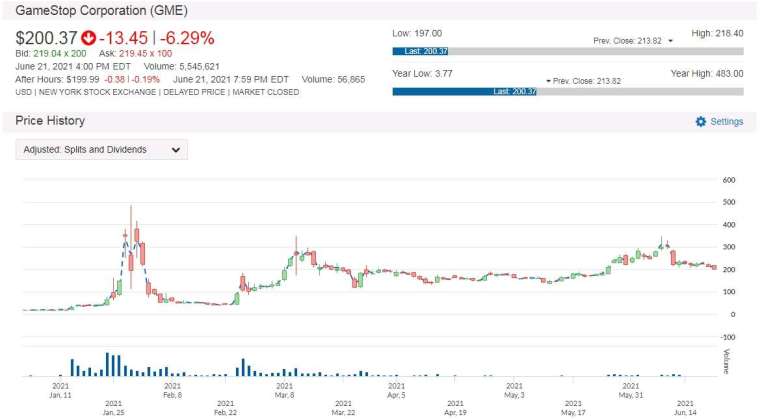Click the High: 218.40 label
This screenshot has height=419, width=760.
click(717, 33)
